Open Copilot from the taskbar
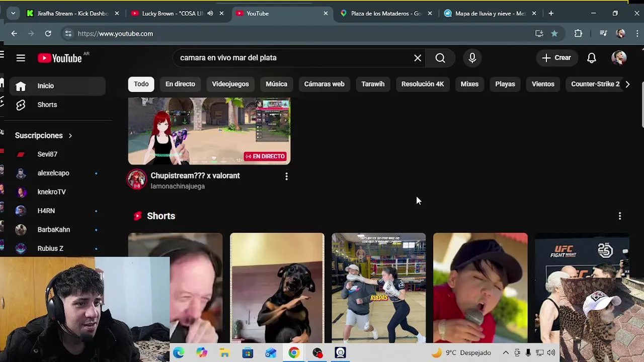 click(x=202, y=353)
